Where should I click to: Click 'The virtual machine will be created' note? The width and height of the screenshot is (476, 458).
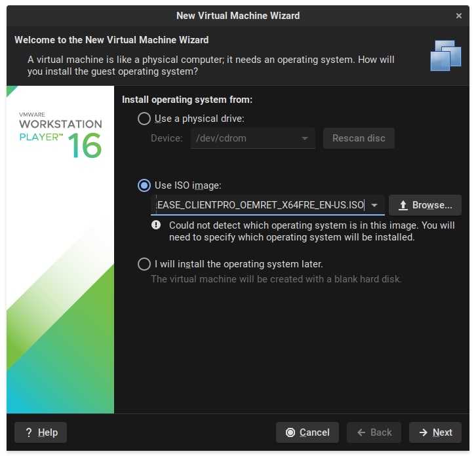[x=276, y=279]
